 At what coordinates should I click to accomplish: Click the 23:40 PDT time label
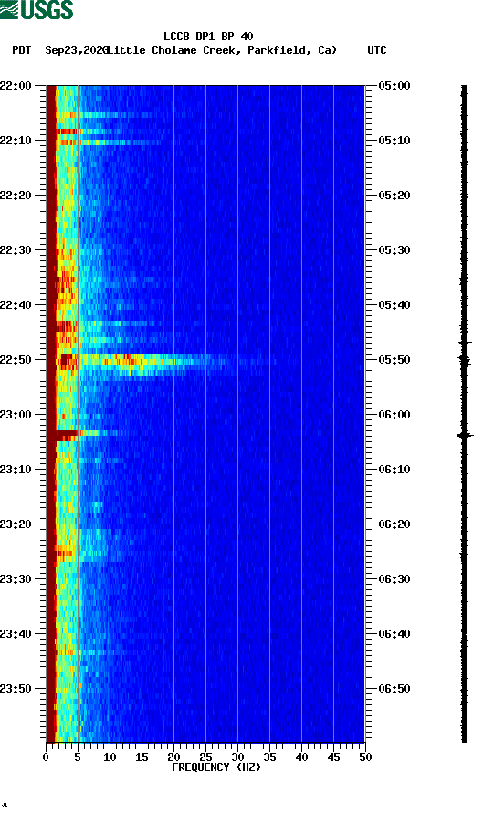pos(16,634)
